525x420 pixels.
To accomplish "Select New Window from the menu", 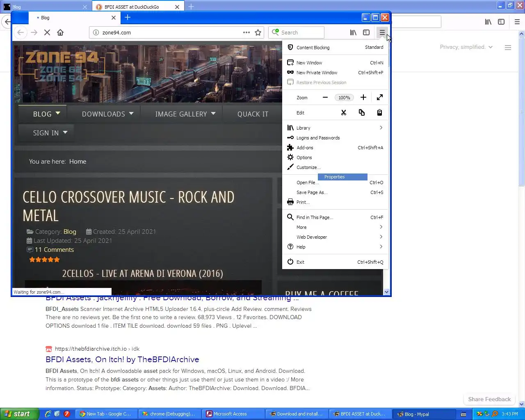I will (335, 63).
